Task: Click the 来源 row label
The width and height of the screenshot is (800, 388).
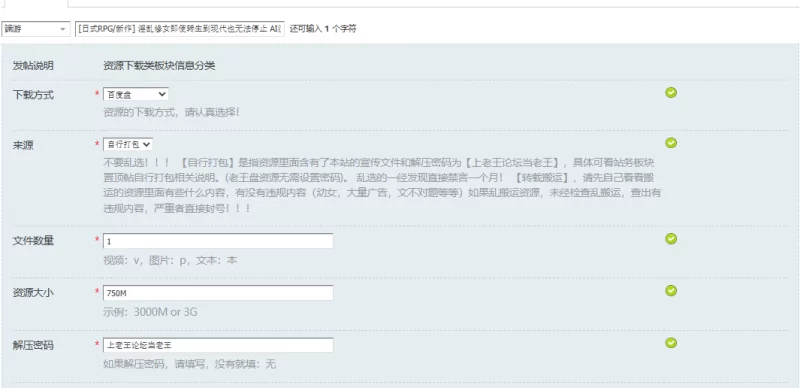Action: [x=23, y=145]
